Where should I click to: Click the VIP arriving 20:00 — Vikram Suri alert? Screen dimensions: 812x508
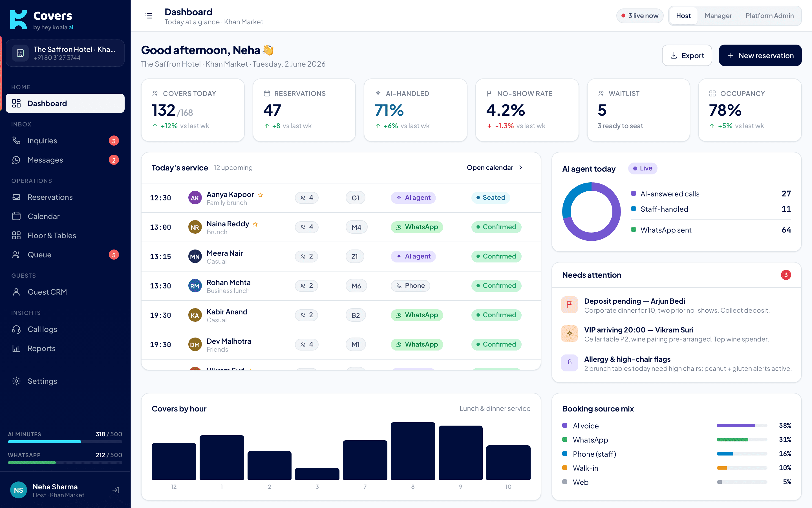point(676,334)
